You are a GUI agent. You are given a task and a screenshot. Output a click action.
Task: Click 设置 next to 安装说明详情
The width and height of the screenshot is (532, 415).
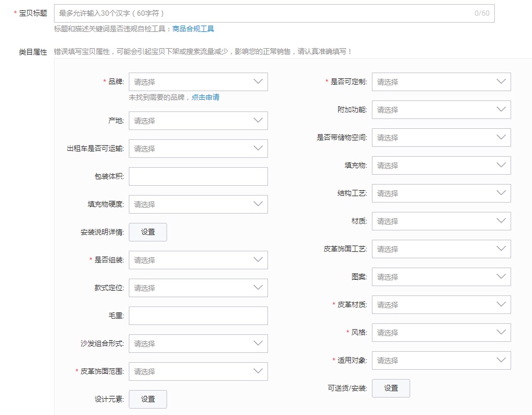coord(147,232)
